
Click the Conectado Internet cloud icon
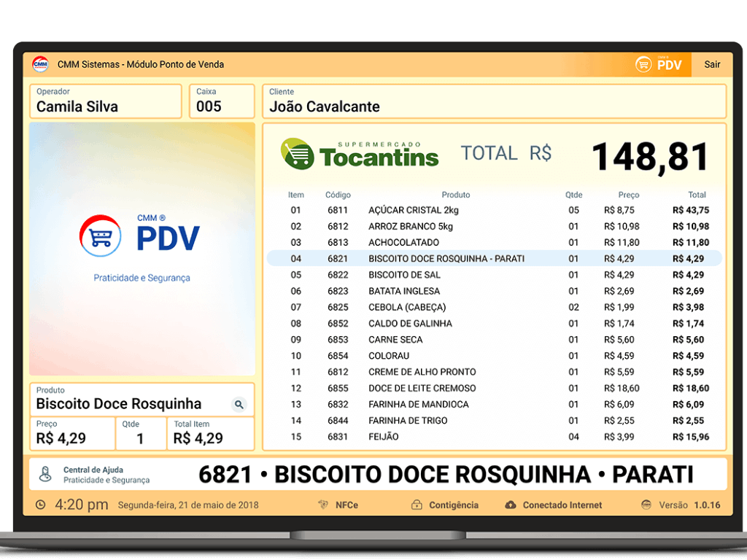[511, 505]
